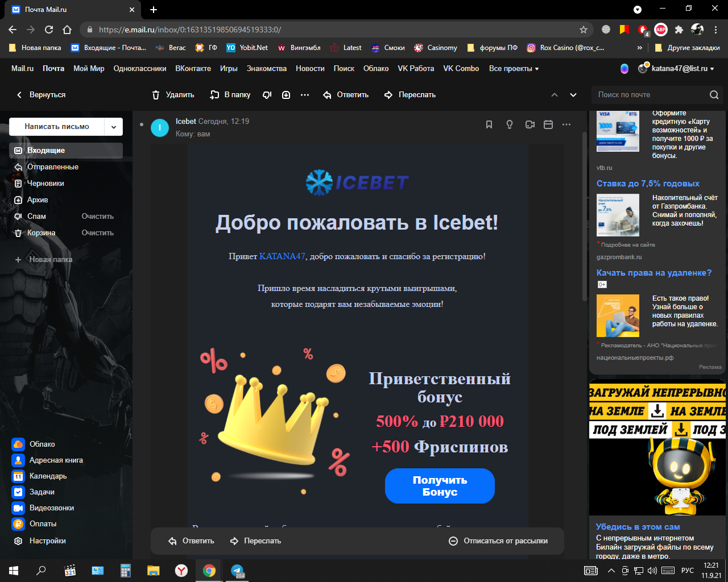728x582 pixels.
Task: Move the email using В папку
Action: (230, 95)
